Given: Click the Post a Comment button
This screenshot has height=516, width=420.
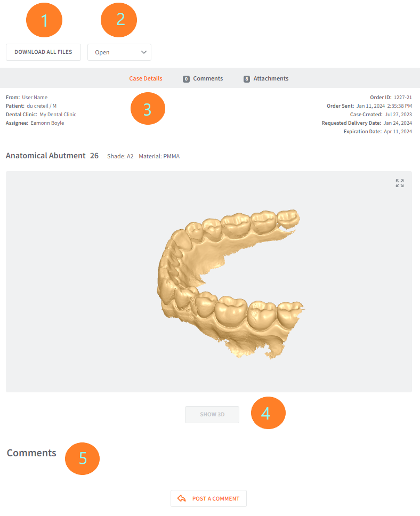Looking at the screenshot, I should (209, 498).
